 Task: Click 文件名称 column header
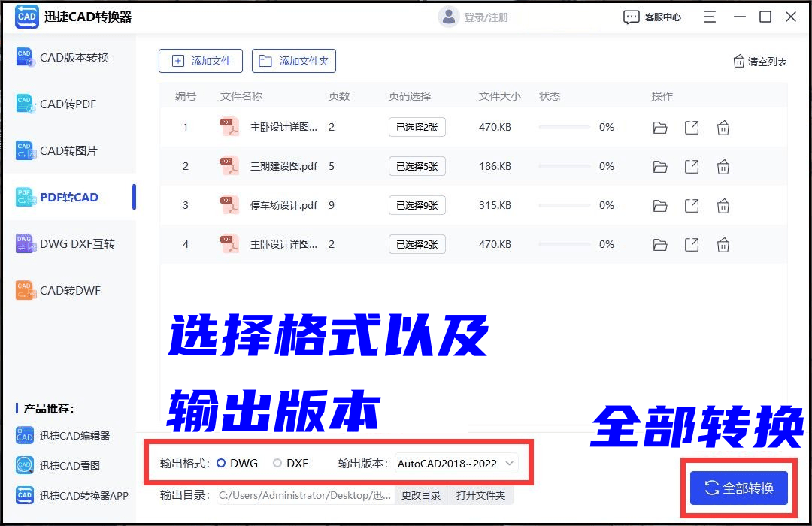pyautogui.click(x=241, y=96)
